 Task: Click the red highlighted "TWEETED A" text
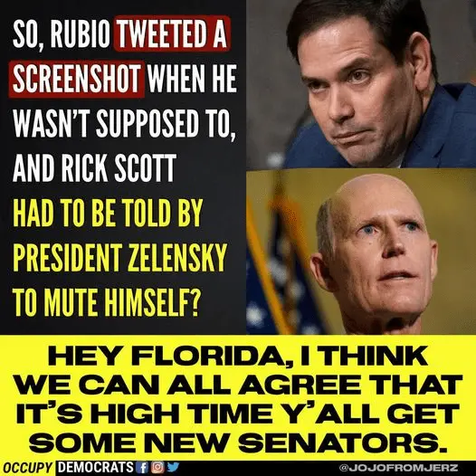172,33
